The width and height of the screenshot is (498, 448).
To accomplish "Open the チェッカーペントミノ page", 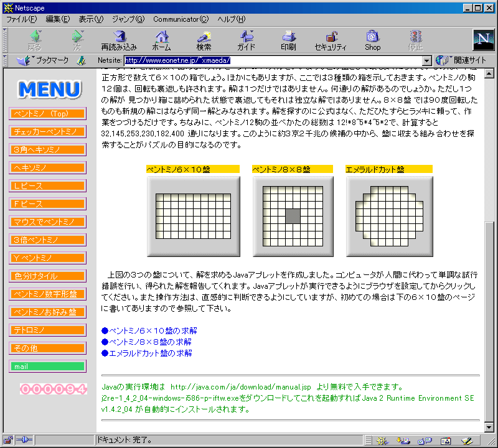I will pos(48,132).
